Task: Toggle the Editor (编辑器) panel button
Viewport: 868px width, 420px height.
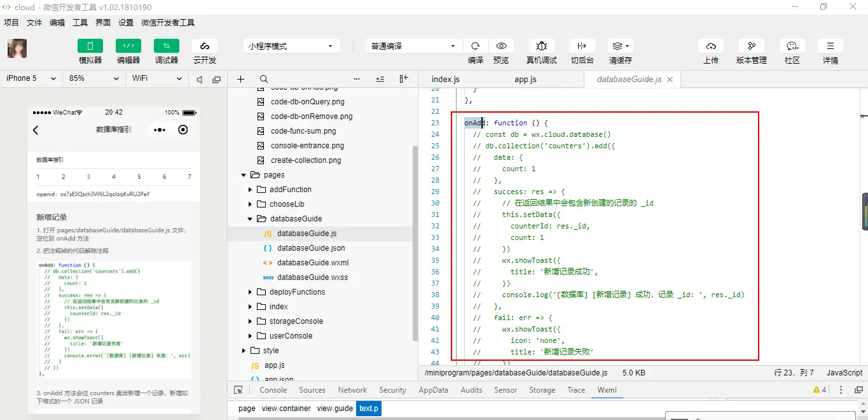Action: (128, 46)
